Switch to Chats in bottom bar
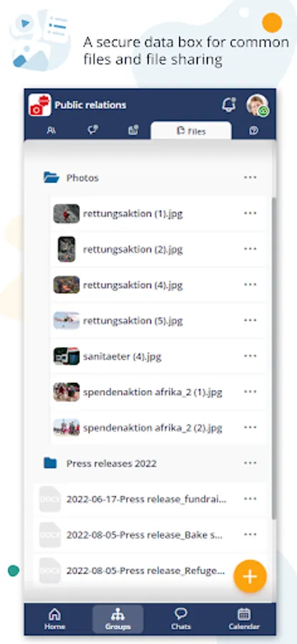The width and height of the screenshot is (297, 644). tap(181, 620)
